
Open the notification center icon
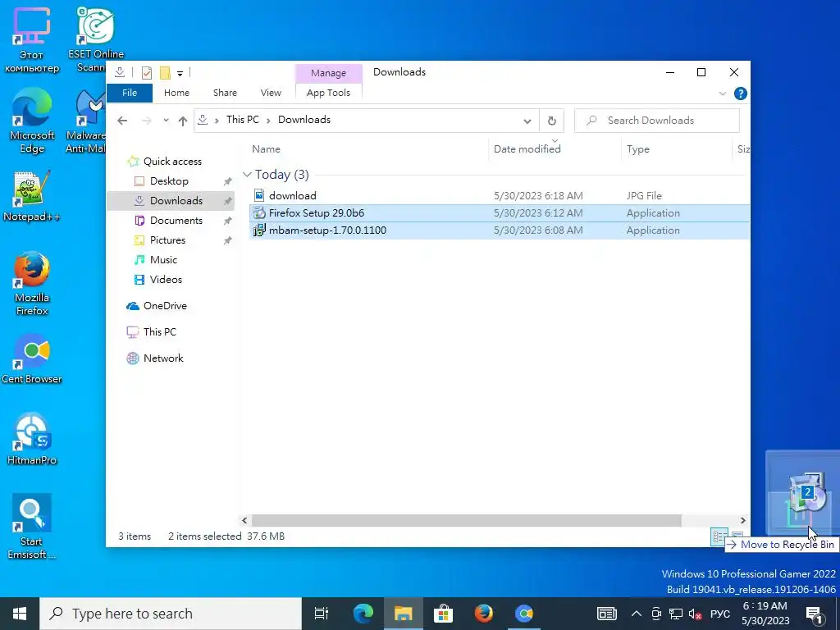815,614
